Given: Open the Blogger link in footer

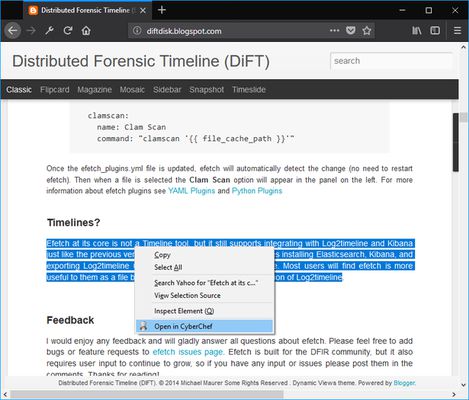Looking at the screenshot, I should click(x=404, y=383).
